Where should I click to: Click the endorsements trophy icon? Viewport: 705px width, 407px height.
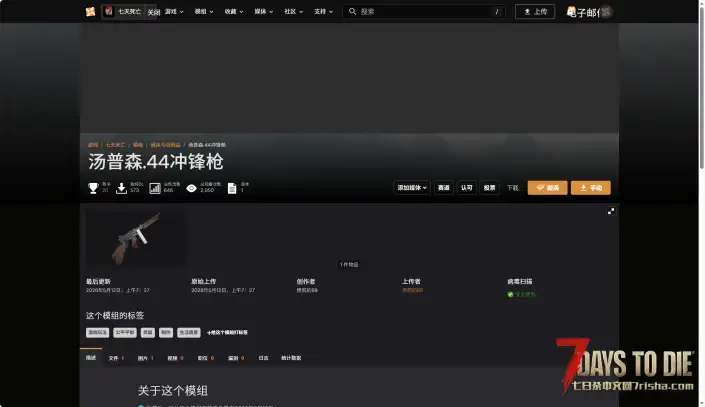[93, 188]
